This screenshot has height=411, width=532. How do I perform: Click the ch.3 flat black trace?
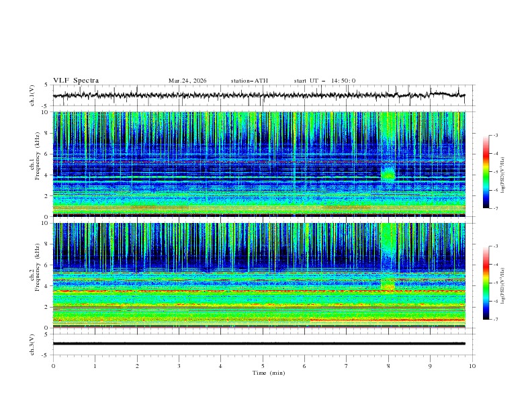click(259, 344)
